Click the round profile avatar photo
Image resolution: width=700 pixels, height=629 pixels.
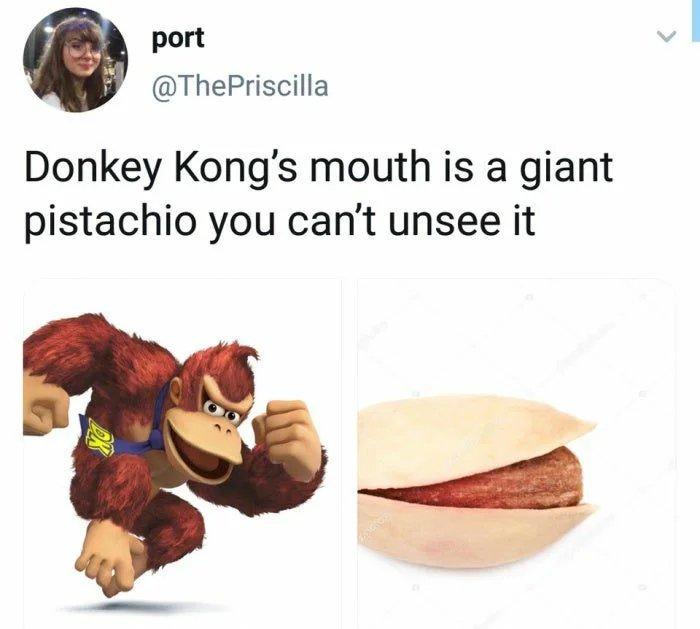pyautogui.click(x=75, y=59)
